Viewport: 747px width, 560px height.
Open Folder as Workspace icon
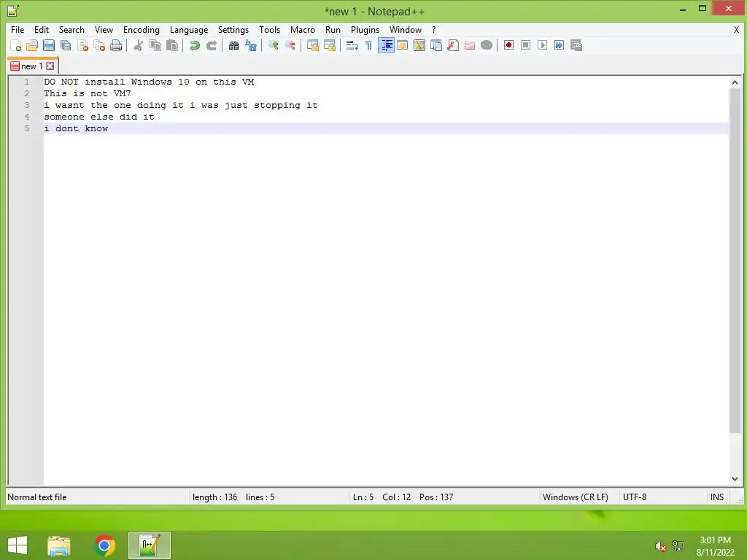[x=470, y=45]
